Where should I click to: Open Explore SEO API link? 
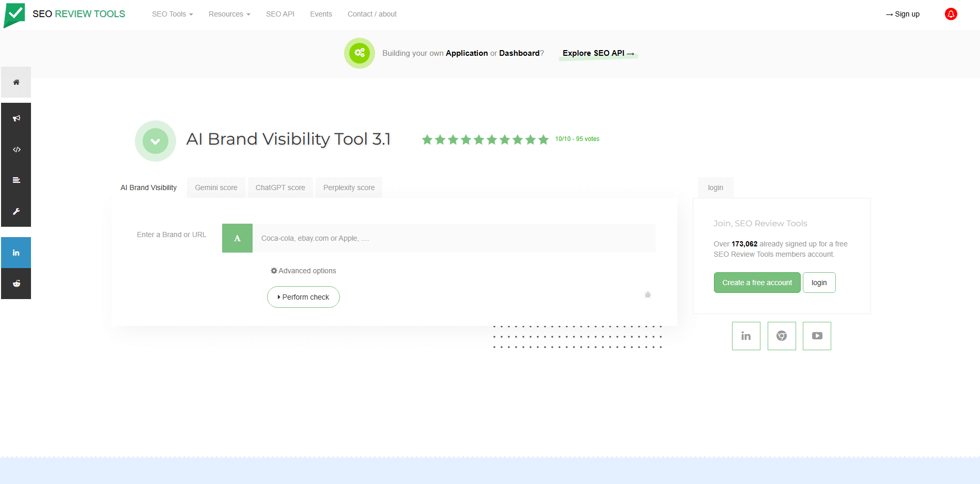pyautogui.click(x=598, y=53)
